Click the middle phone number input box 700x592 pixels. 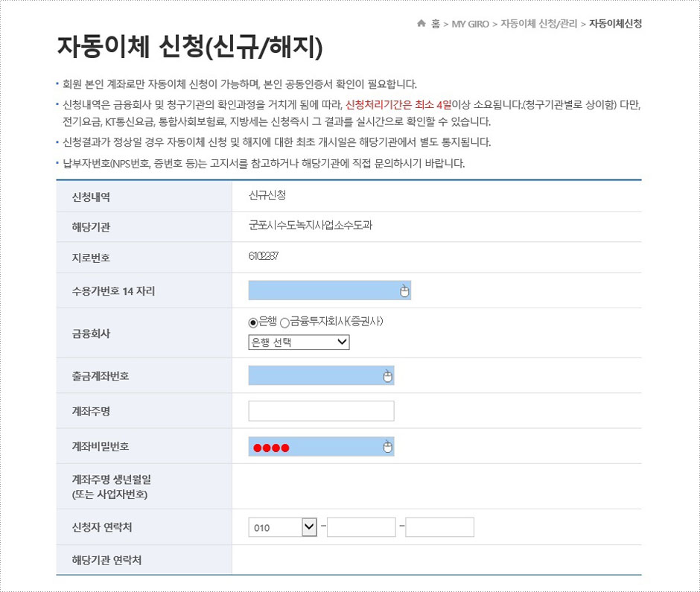click(361, 526)
